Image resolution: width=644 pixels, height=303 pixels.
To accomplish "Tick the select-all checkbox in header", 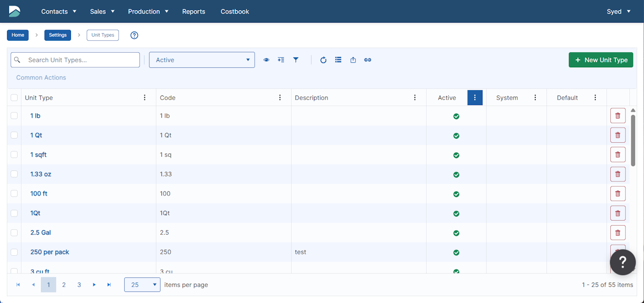I will pos(14,98).
